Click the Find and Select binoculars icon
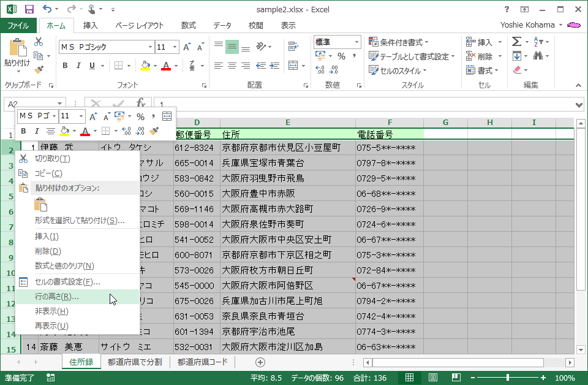The height and width of the screenshot is (385, 588). [x=538, y=56]
